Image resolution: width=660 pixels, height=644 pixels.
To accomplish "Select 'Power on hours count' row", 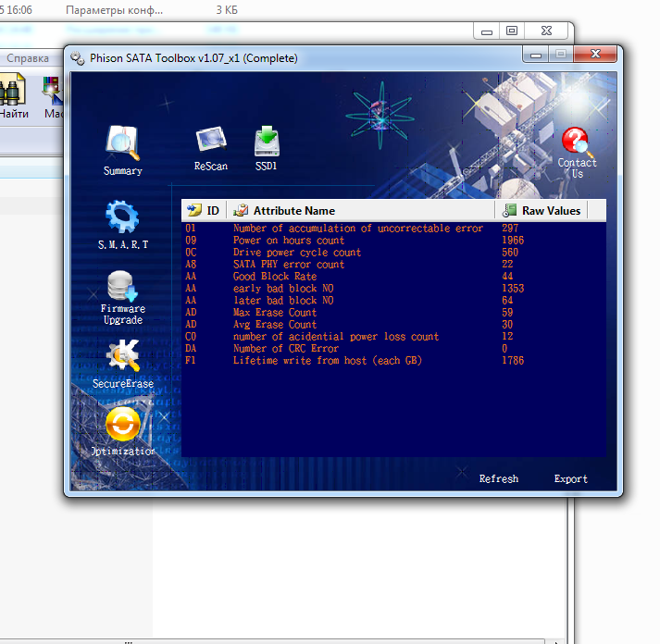I will (x=393, y=241).
